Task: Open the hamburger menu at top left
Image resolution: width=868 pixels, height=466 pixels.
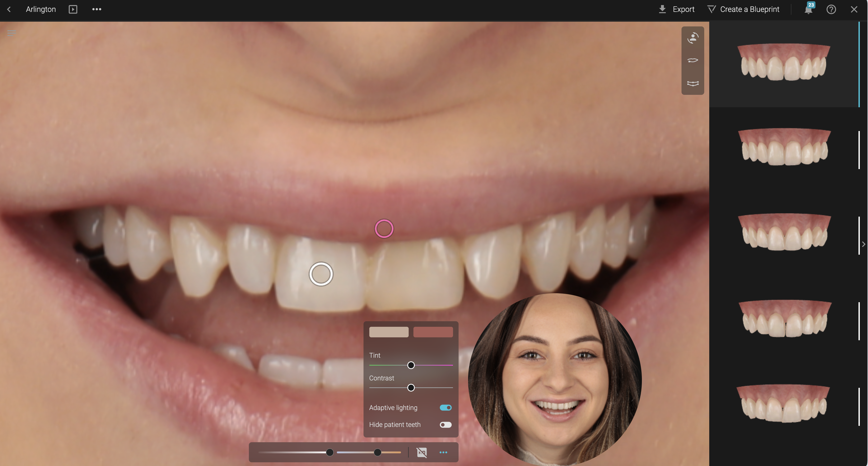Action: coord(11,33)
